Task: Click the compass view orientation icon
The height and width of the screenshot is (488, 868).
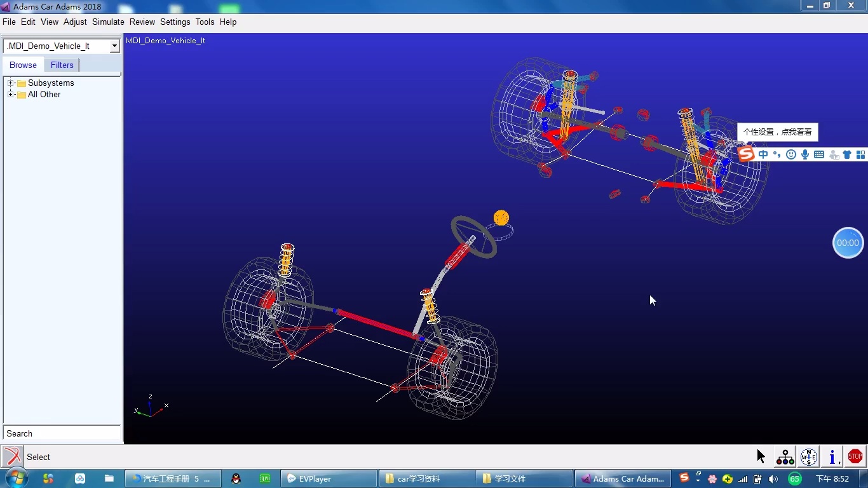Action: click(808, 456)
